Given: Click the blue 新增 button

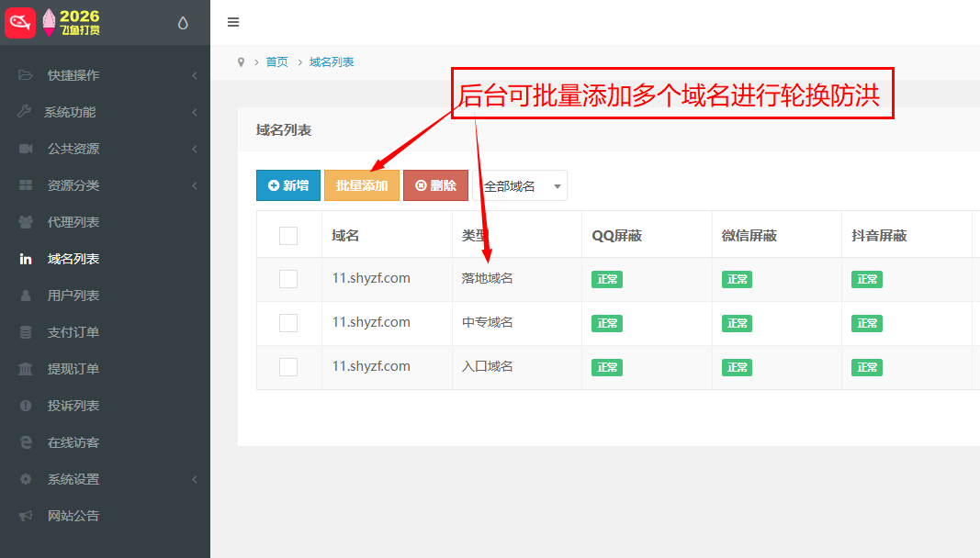Looking at the screenshot, I should [288, 185].
